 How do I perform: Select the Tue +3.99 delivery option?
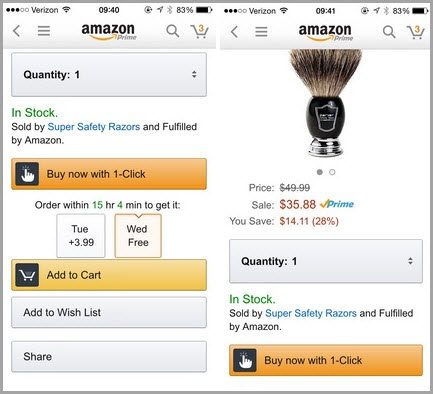click(81, 236)
